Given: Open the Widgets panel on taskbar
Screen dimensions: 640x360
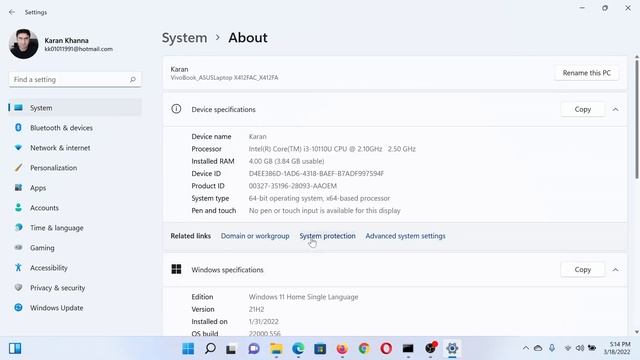Looking at the screenshot, I should tap(15, 349).
